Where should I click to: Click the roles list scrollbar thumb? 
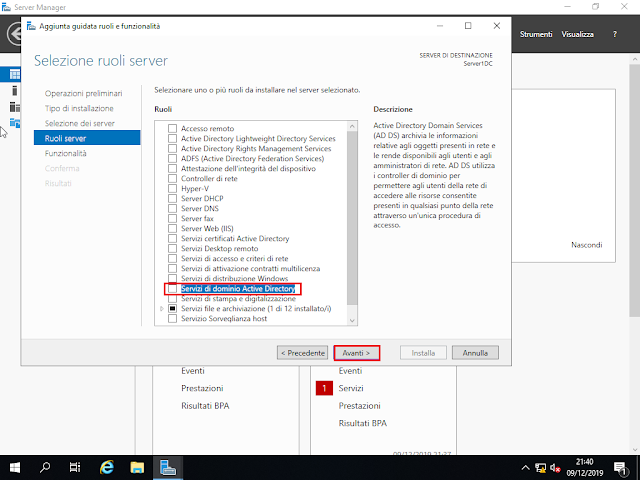click(x=352, y=218)
